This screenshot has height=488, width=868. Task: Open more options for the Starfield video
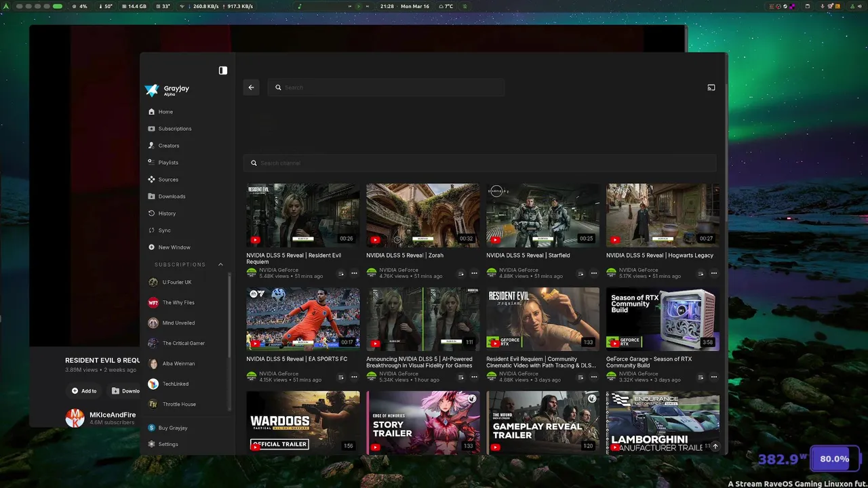point(594,273)
